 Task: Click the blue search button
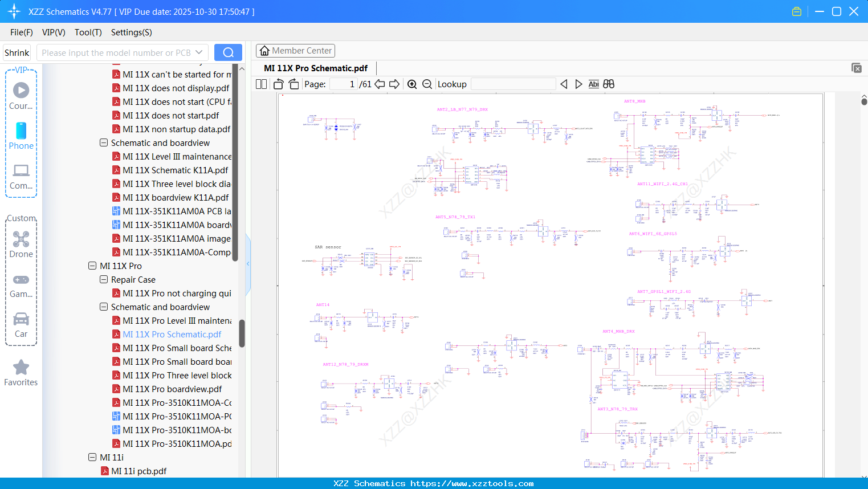[228, 52]
